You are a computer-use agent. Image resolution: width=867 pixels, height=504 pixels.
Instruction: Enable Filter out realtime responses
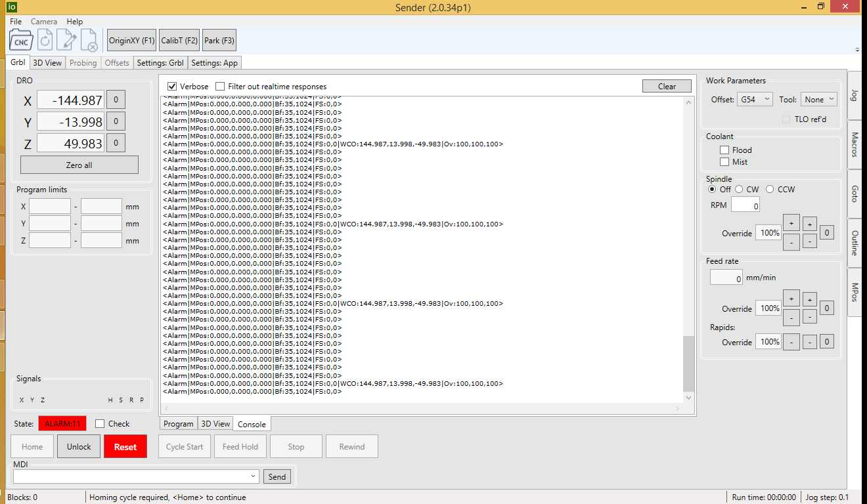pyautogui.click(x=220, y=87)
